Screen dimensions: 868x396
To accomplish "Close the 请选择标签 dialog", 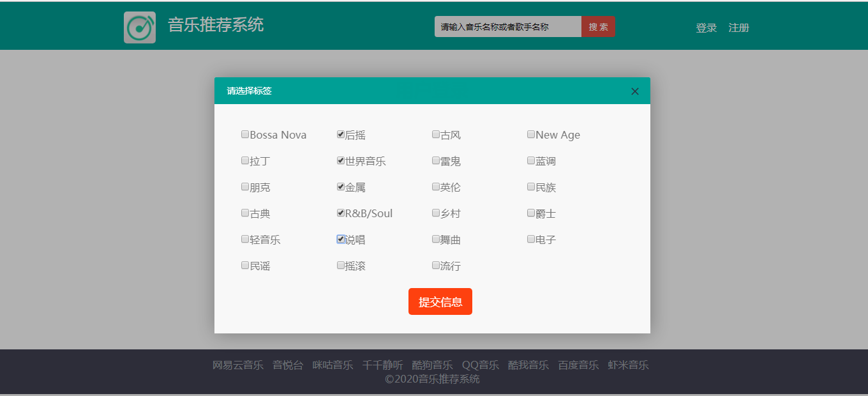I will pyautogui.click(x=634, y=91).
